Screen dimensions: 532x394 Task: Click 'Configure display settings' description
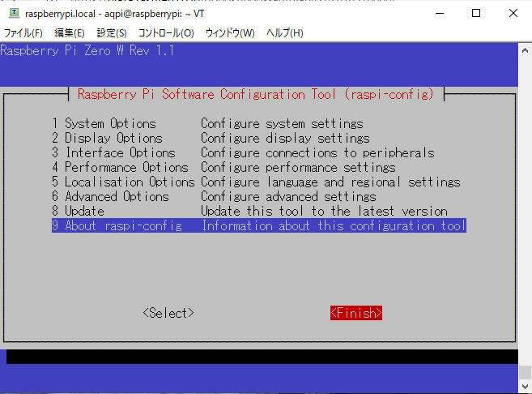285,138
